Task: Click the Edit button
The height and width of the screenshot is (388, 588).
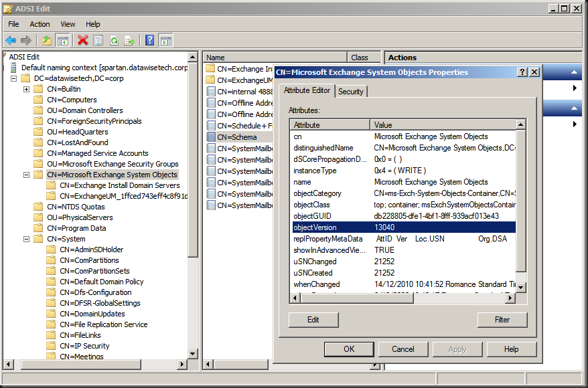Action: tap(313, 320)
